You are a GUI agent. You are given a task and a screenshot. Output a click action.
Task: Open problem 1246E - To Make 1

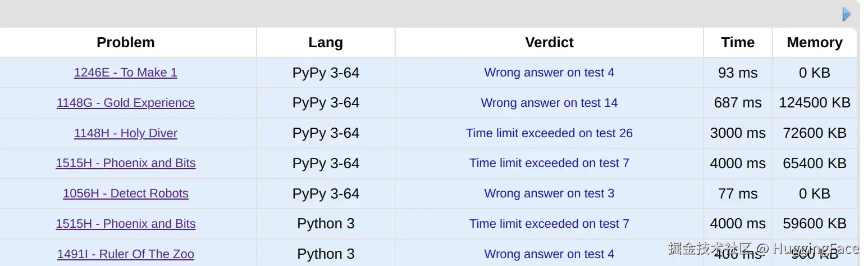tap(126, 73)
